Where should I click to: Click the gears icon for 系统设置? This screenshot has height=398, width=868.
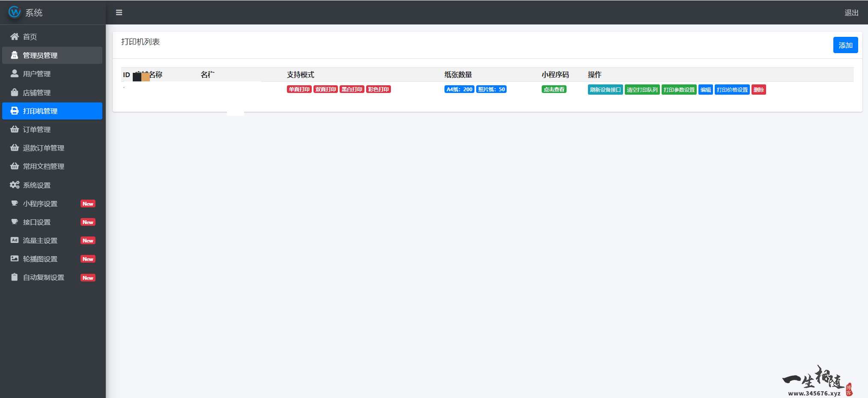[15, 185]
